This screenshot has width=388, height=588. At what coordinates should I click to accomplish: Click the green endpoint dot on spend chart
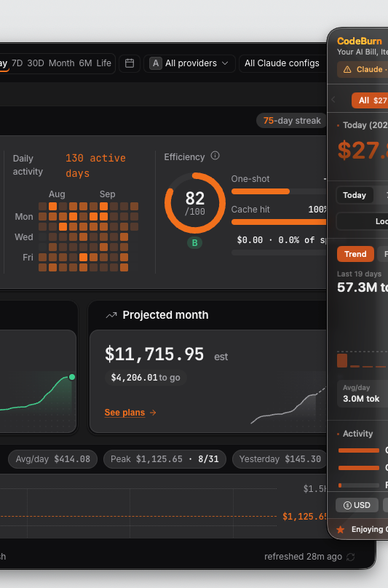click(x=72, y=377)
